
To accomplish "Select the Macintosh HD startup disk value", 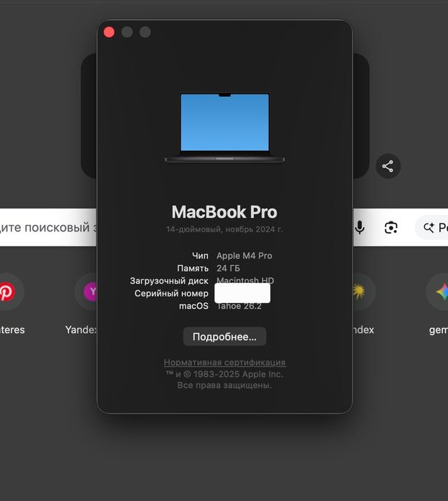I will click(245, 280).
